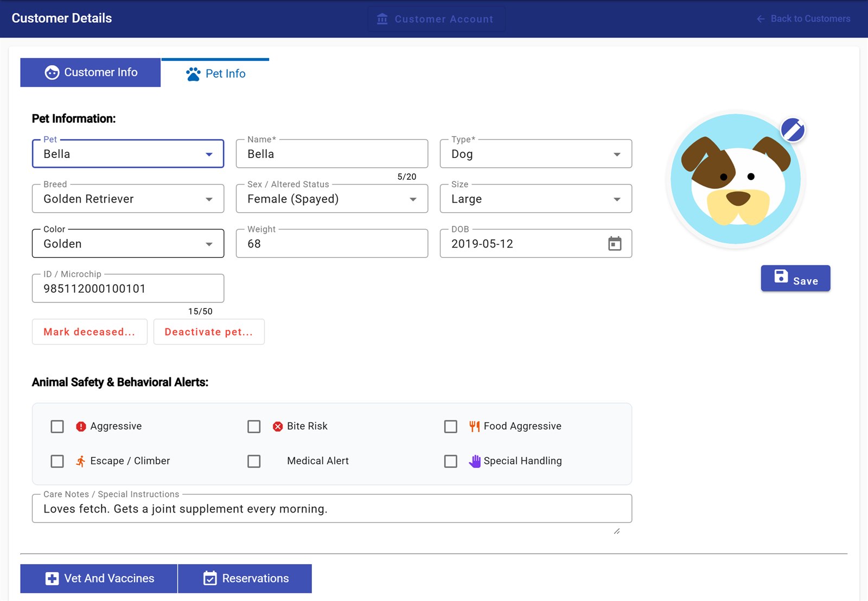Screen dimensions: 868x601
Task: Check the Bite Risk checkbox
Action: tap(254, 427)
